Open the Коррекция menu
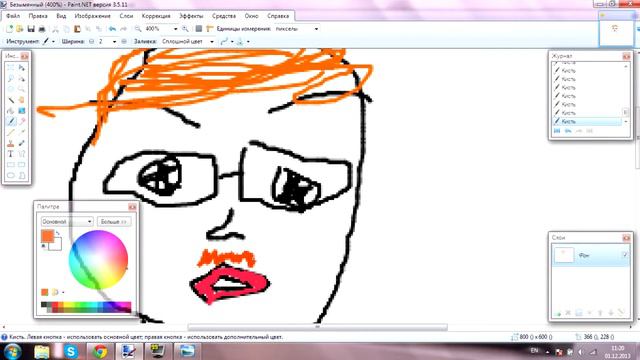 [x=156, y=16]
